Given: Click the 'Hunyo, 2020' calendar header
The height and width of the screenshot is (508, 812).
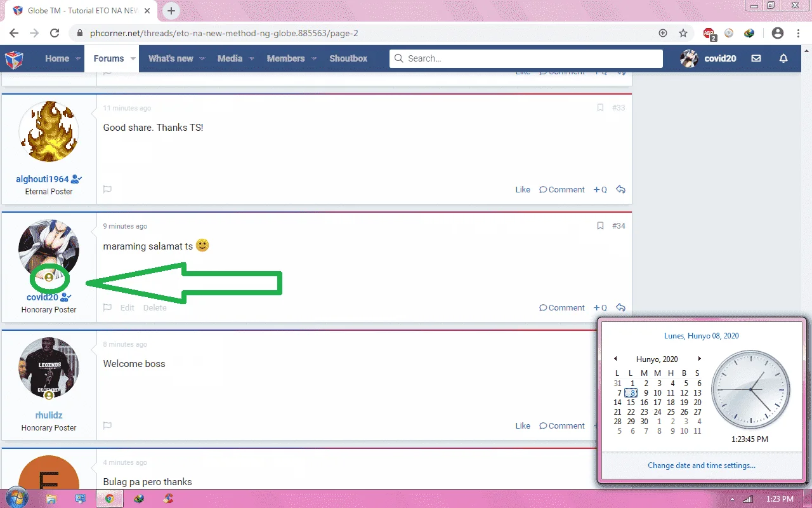Looking at the screenshot, I should coord(657,359).
